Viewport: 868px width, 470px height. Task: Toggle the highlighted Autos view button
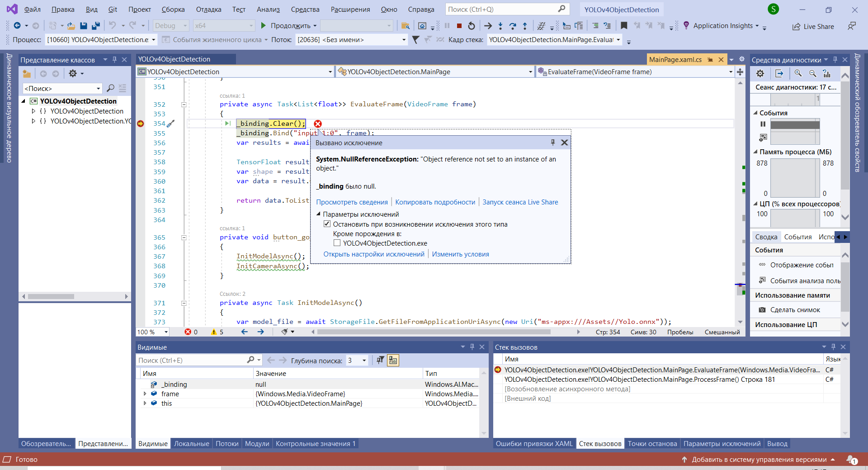click(x=393, y=360)
